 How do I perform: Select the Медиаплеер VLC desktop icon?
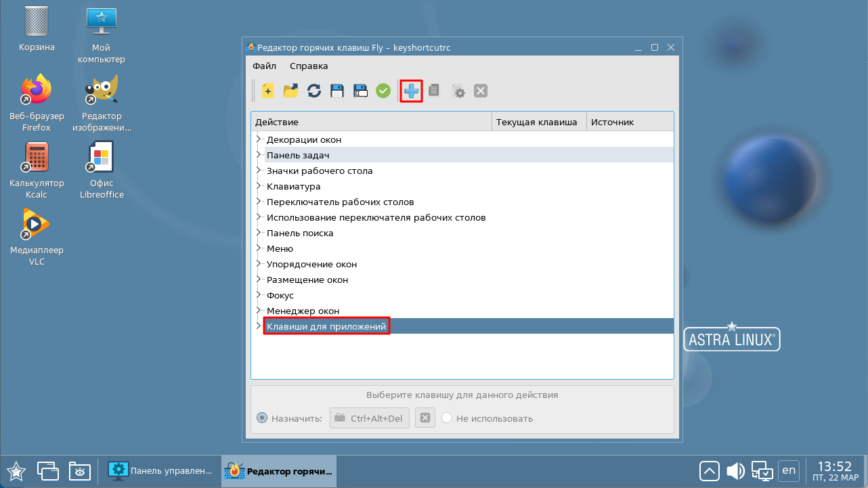[37, 237]
